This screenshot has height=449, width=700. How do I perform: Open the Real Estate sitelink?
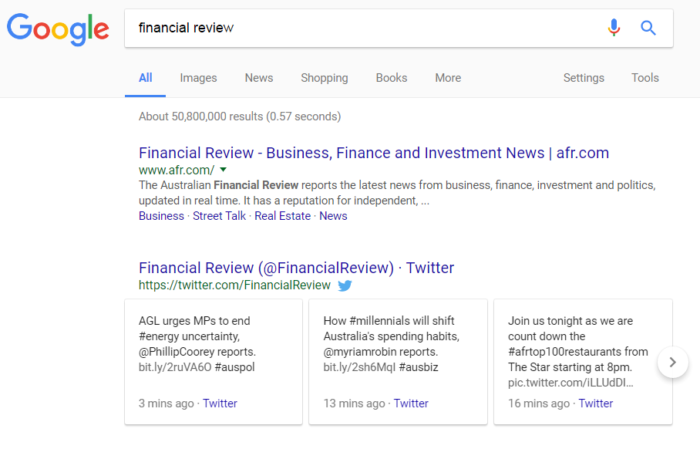282,216
